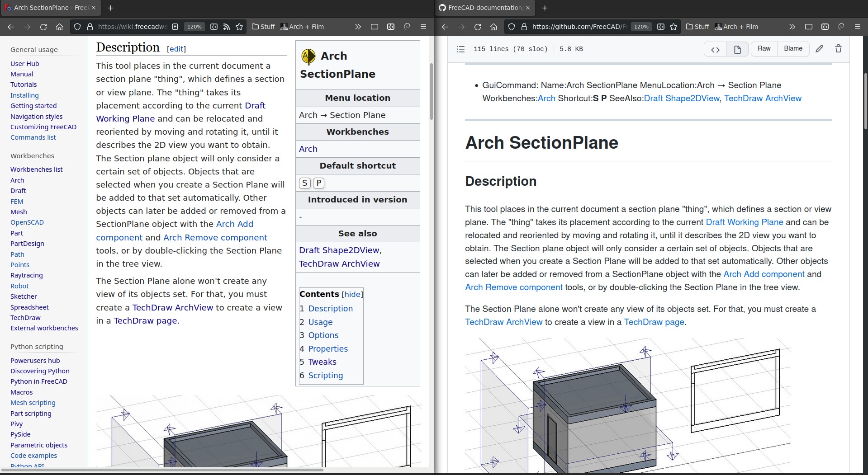Bookmark the GitHub page with star icon
The width and height of the screenshot is (868, 475).
(674, 27)
